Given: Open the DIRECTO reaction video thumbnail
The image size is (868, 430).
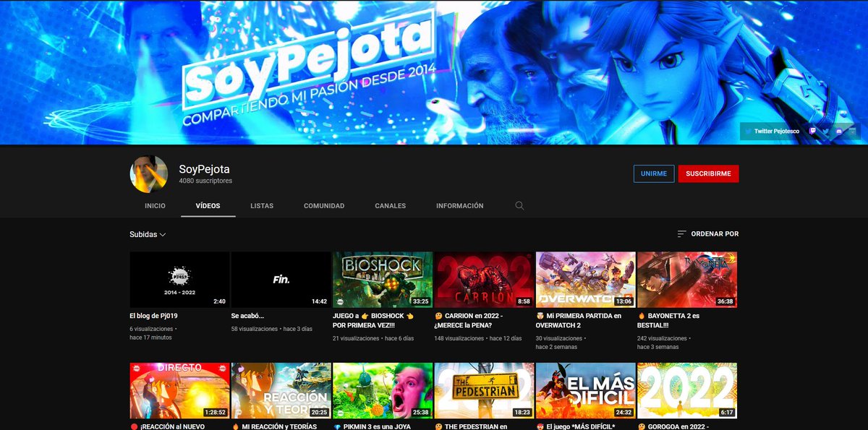Looking at the screenshot, I should point(179,391).
